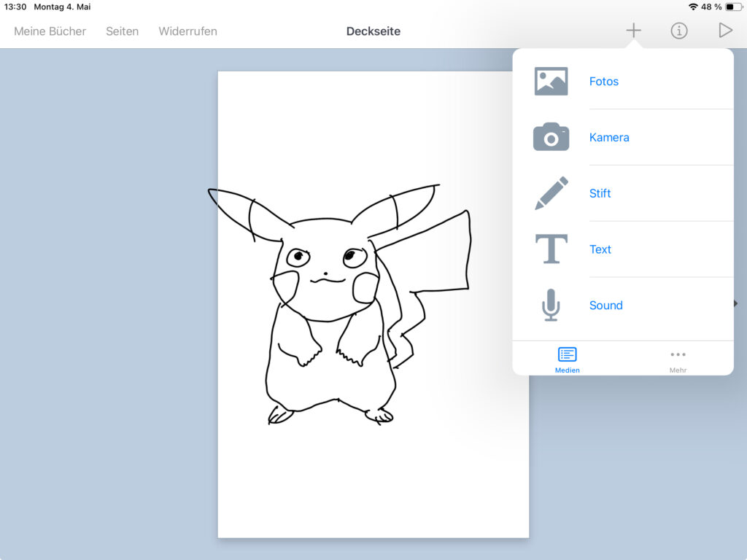Select the Text T icon

coord(551,249)
